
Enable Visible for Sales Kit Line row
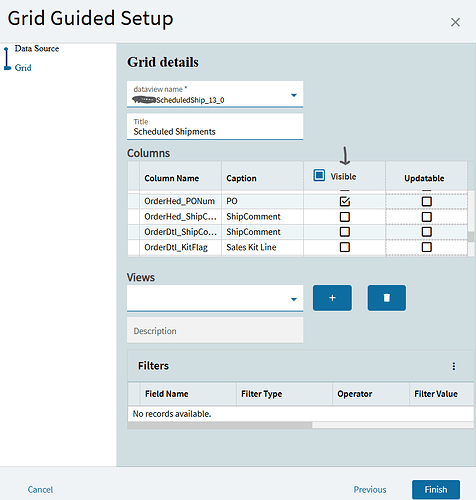point(345,247)
